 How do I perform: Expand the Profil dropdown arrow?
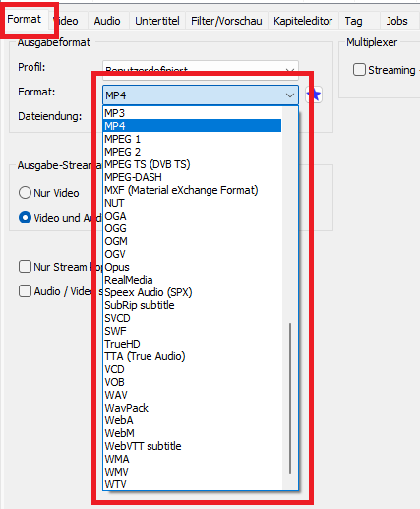pyautogui.click(x=290, y=70)
